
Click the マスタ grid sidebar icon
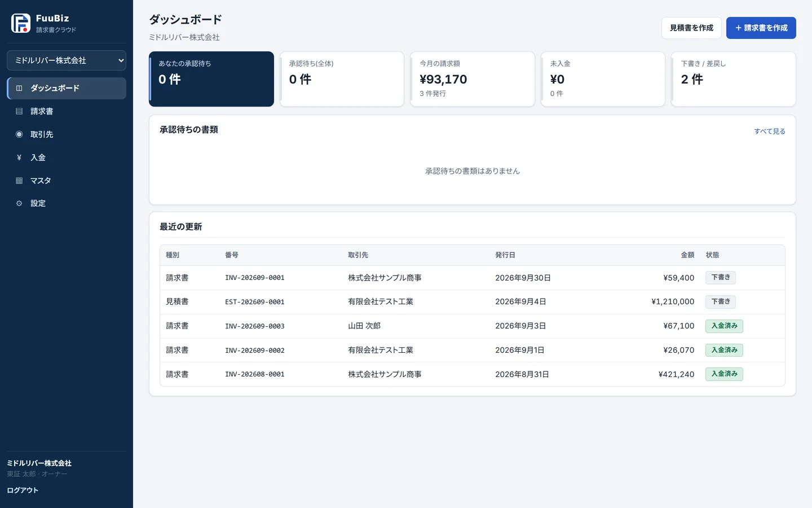coord(19,181)
